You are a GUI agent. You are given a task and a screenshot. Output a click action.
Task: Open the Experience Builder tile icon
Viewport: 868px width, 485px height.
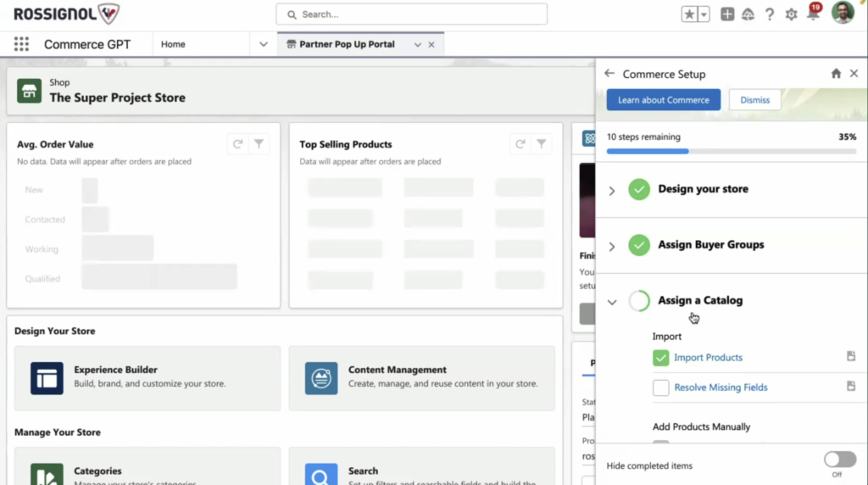[x=47, y=378]
